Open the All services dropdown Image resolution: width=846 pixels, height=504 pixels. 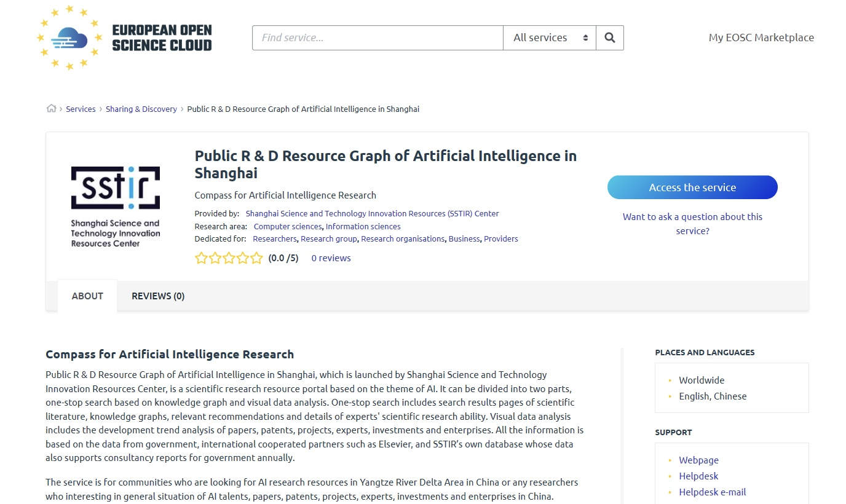550,37
